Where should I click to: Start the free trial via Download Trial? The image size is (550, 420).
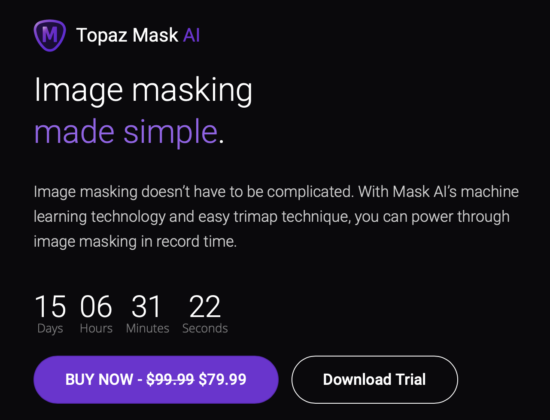coord(375,380)
